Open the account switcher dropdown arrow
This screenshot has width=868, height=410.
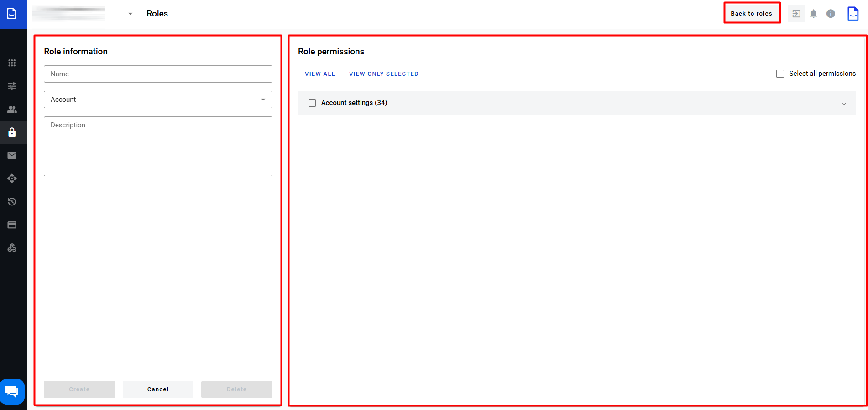point(130,14)
